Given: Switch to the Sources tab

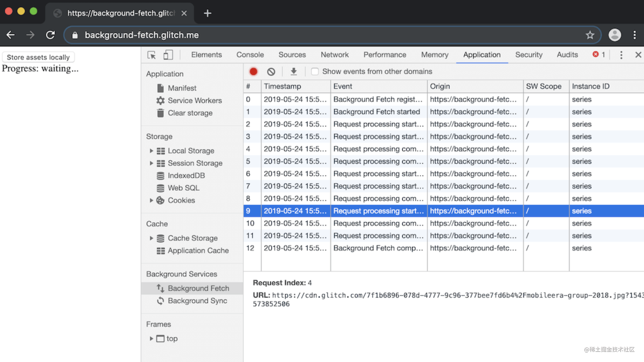Looking at the screenshot, I should coord(292,55).
